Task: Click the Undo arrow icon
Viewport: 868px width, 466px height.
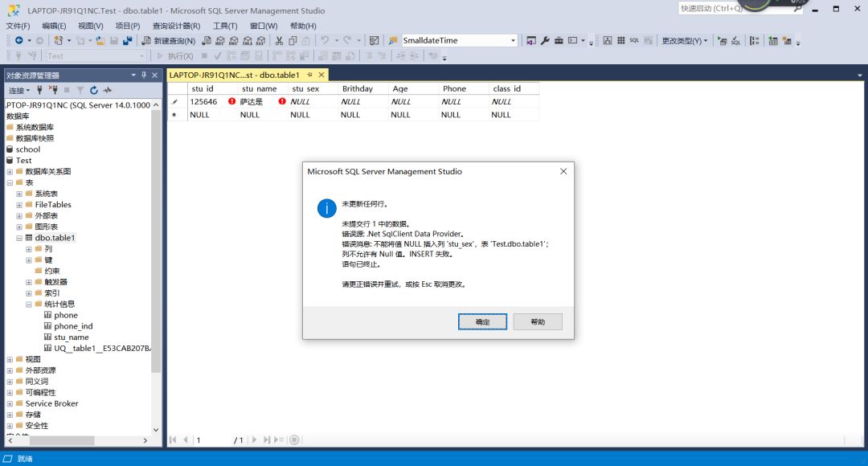Action: [x=325, y=40]
